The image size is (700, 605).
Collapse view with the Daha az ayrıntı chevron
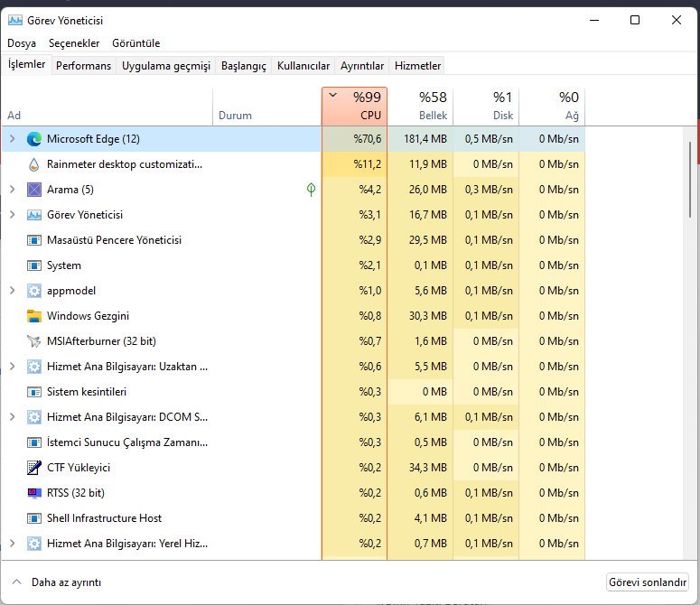(x=16, y=582)
